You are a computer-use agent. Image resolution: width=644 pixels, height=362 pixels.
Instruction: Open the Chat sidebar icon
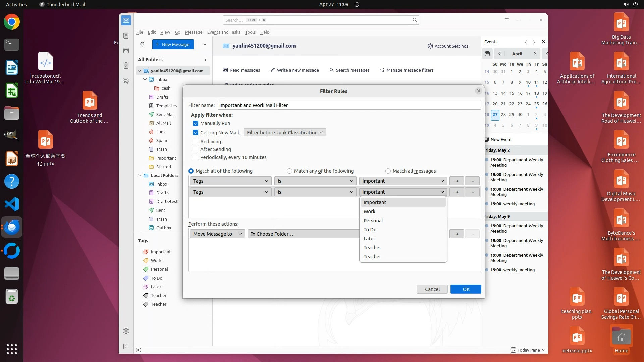(x=126, y=81)
